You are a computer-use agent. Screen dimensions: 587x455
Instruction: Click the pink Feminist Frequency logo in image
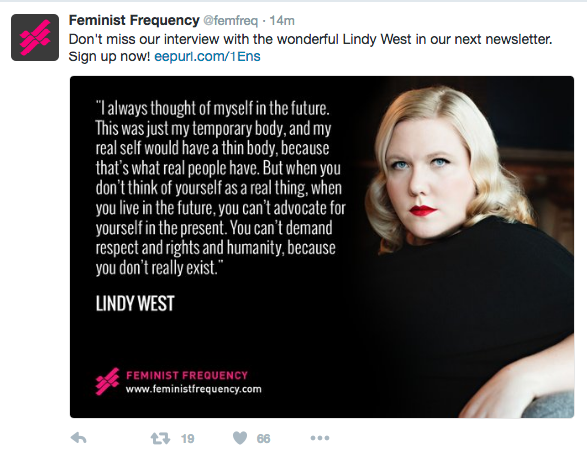pos(107,382)
